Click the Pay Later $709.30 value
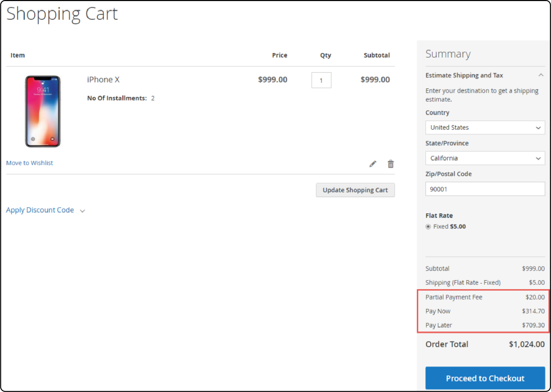This screenshot has height=392, width=551. [x=533, y=325]
